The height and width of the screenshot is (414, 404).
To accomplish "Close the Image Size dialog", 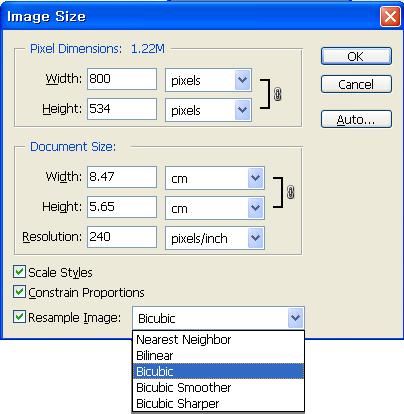I will point(390,16).
